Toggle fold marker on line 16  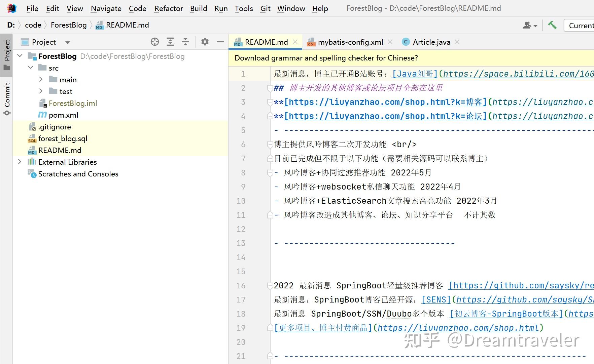click(270, 286)
